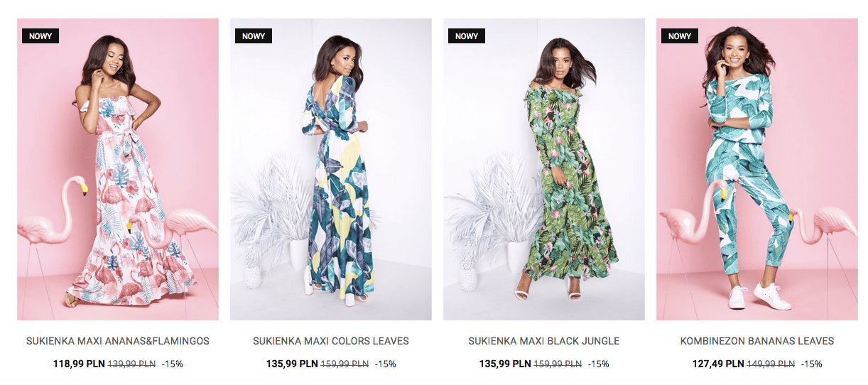Open the Bananas Leaves jumpsuit product photo
The height and width of the screenshot is (385, 868).
pos(757,169)
